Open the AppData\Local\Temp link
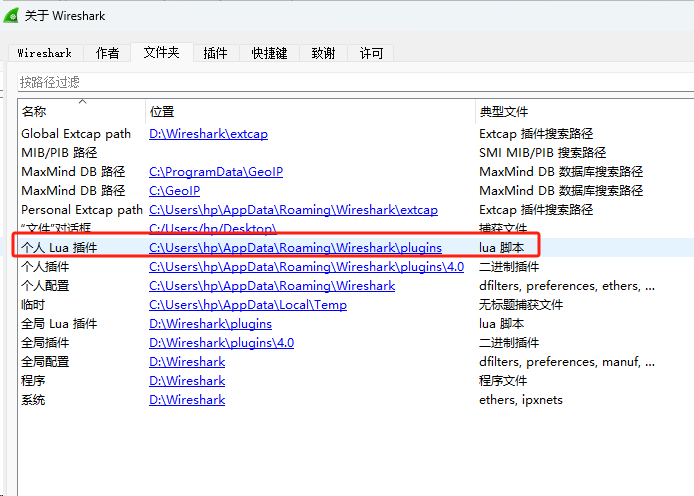 (x=248, y=305)
